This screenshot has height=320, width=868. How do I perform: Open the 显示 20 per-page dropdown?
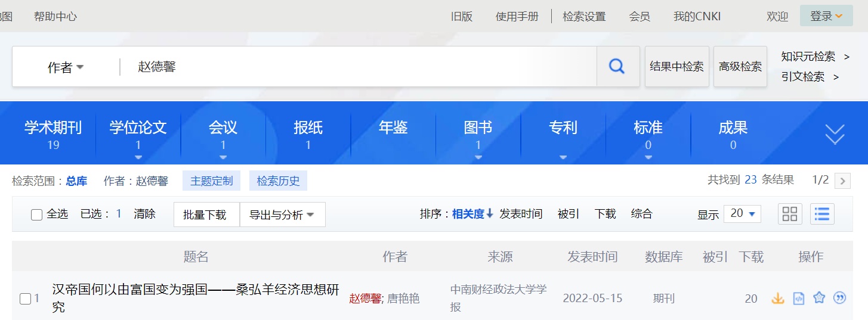coord(742,213)
